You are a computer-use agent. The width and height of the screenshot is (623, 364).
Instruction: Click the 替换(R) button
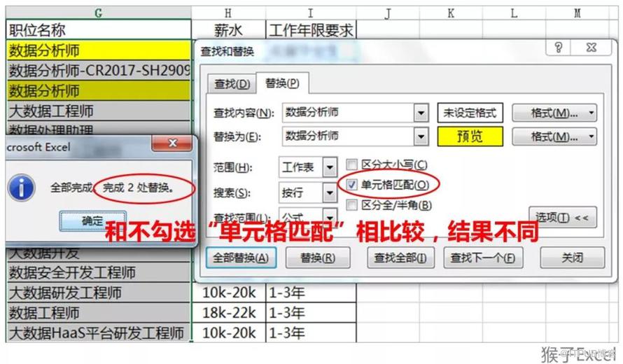coord(318,258)
